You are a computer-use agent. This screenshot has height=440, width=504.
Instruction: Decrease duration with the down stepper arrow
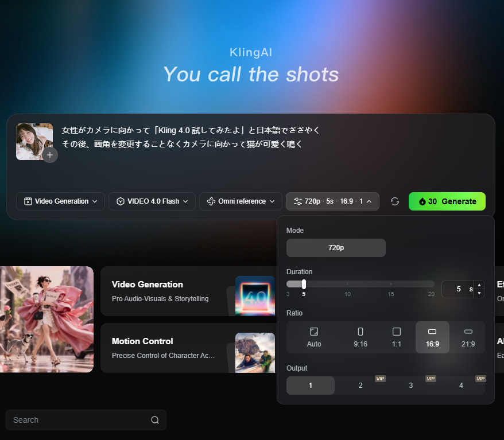[479, 293]
